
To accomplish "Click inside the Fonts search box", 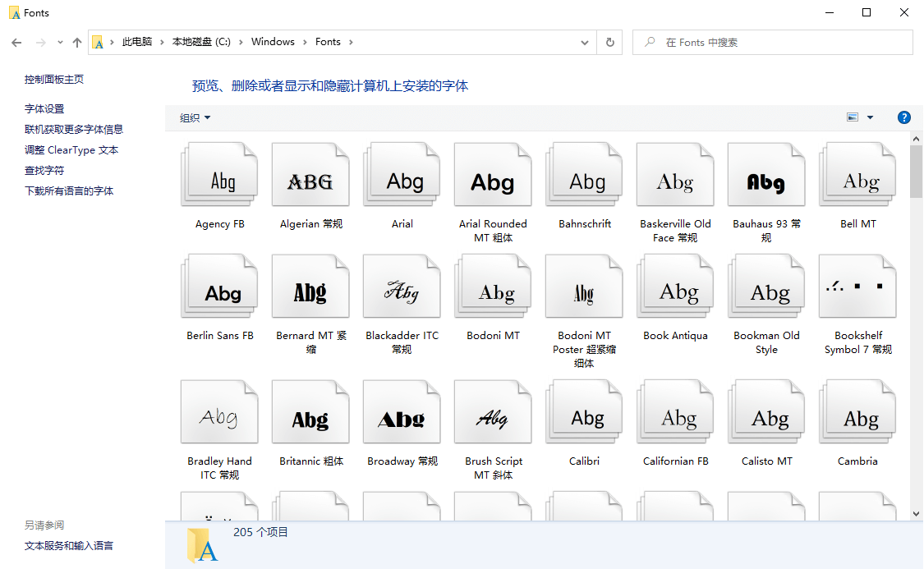I will coord(772,42).
